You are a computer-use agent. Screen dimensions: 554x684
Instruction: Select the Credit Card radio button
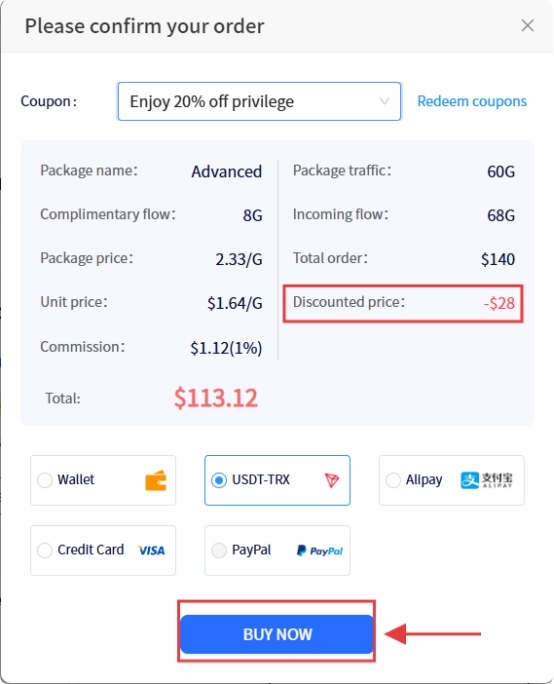[x=44, y=551]
